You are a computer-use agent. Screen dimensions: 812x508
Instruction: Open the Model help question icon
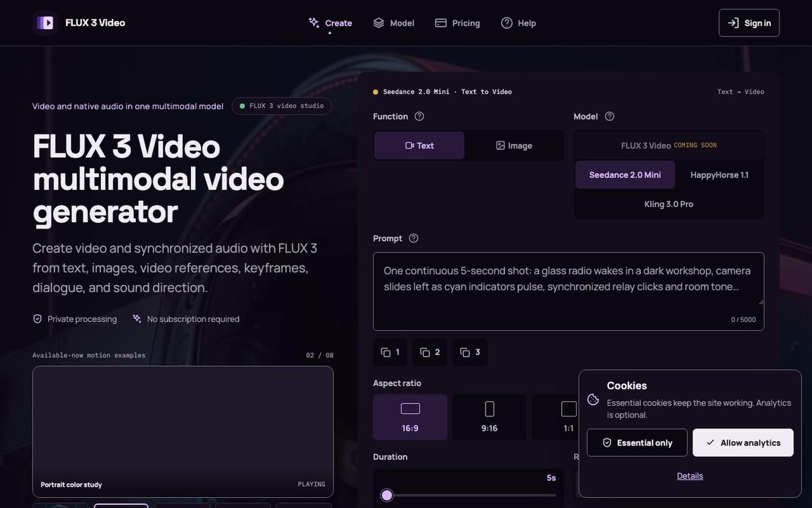coord(610,116)
